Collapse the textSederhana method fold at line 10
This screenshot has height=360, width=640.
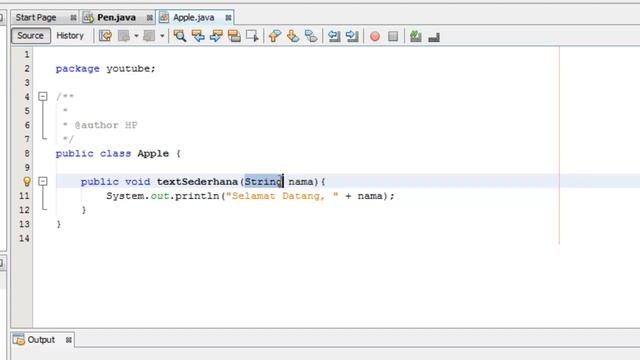(x=43, y=181)
